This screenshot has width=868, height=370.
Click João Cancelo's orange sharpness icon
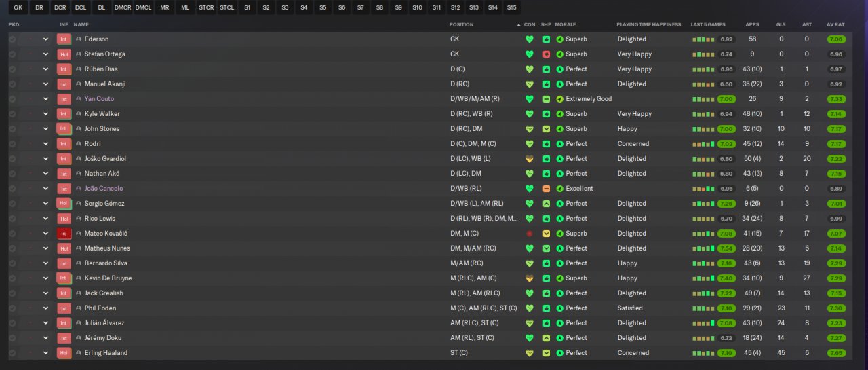546,189
